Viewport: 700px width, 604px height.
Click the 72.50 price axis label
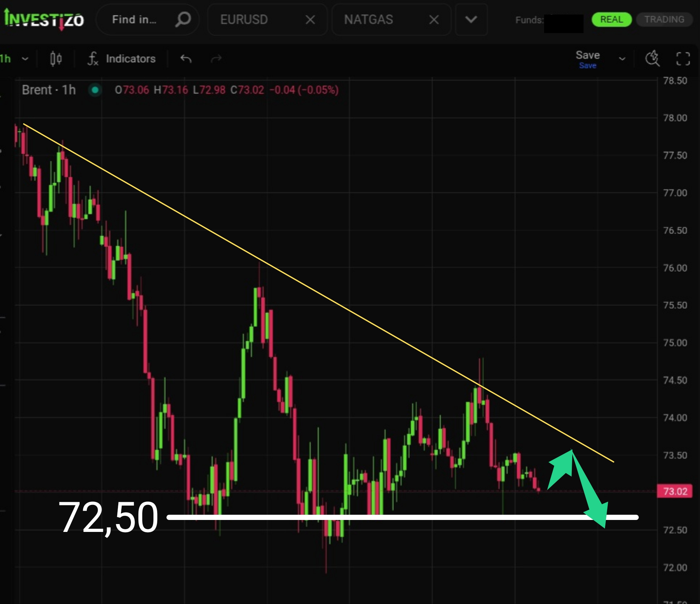pyautogui.click(x=675, y=530)
